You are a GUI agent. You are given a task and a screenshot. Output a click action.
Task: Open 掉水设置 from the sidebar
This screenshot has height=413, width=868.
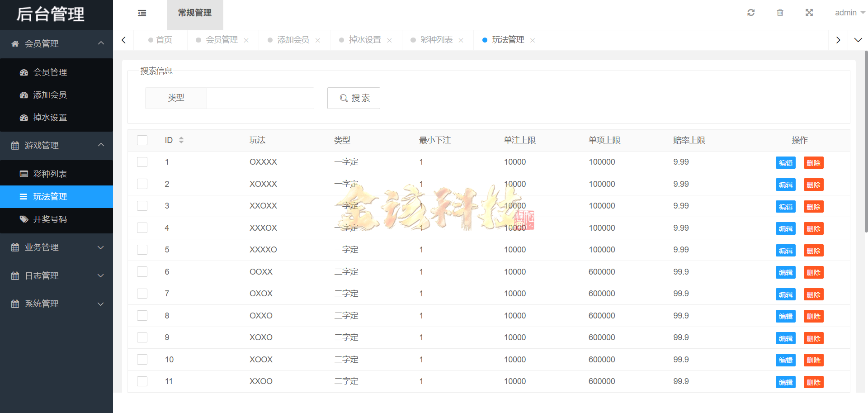point(51,117)
